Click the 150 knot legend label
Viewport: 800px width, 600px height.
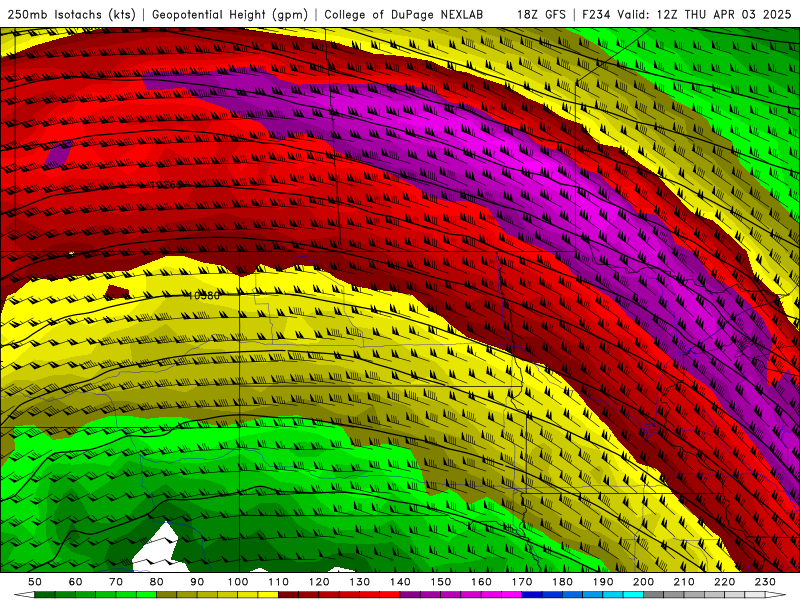[441, 582]
